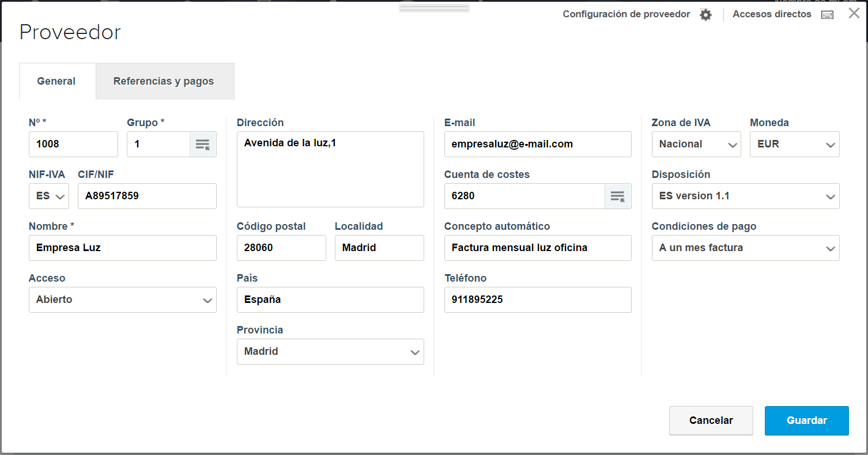Click the Condiciones de pago label
The width and height of the screenshot is (868, 455).
click(x=704, y=226)
